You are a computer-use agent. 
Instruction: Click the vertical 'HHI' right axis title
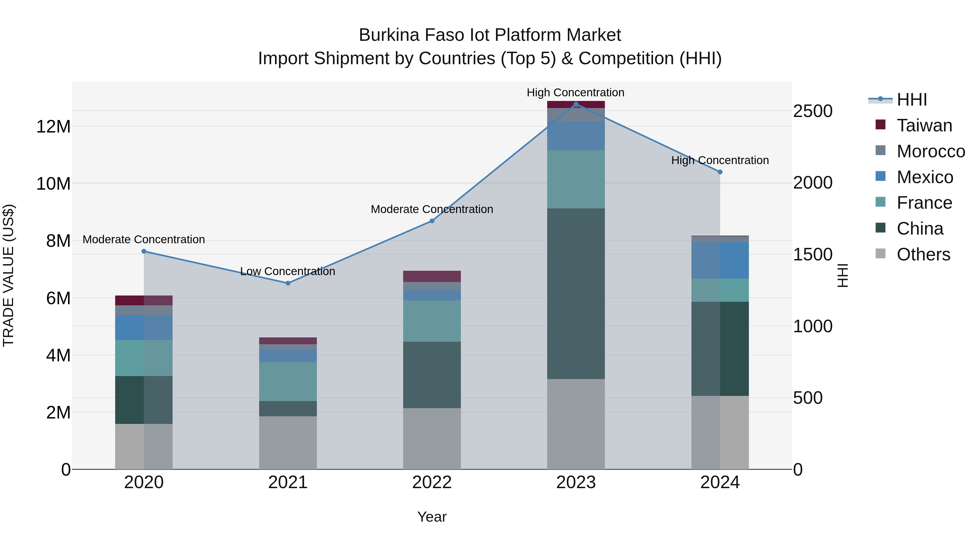pos(843,276)
